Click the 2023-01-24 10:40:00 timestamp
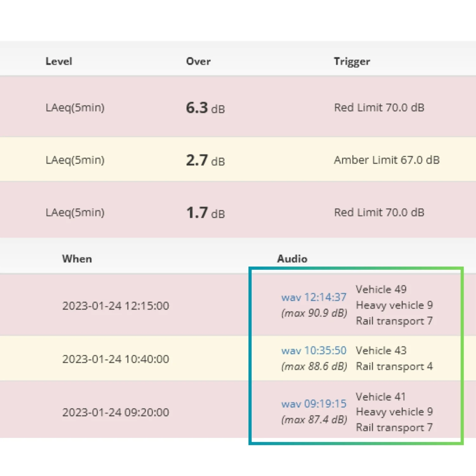Viewport: 476px width, 476px height. (x=116, y=359)
